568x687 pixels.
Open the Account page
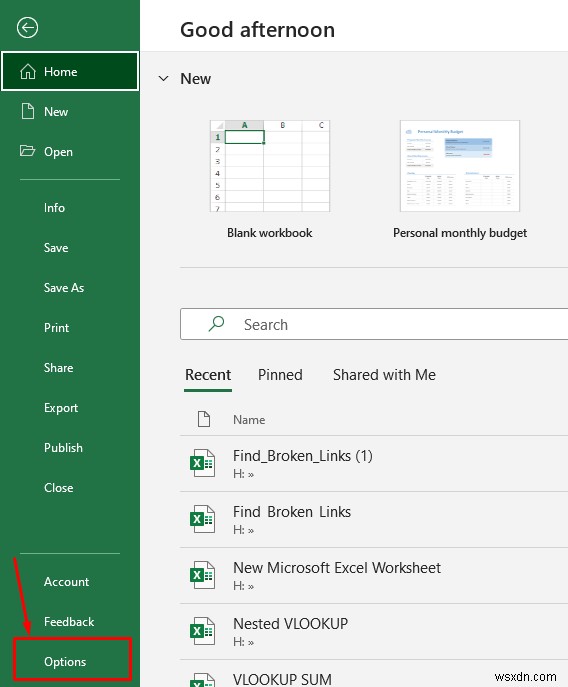click(x=67, y=582)
